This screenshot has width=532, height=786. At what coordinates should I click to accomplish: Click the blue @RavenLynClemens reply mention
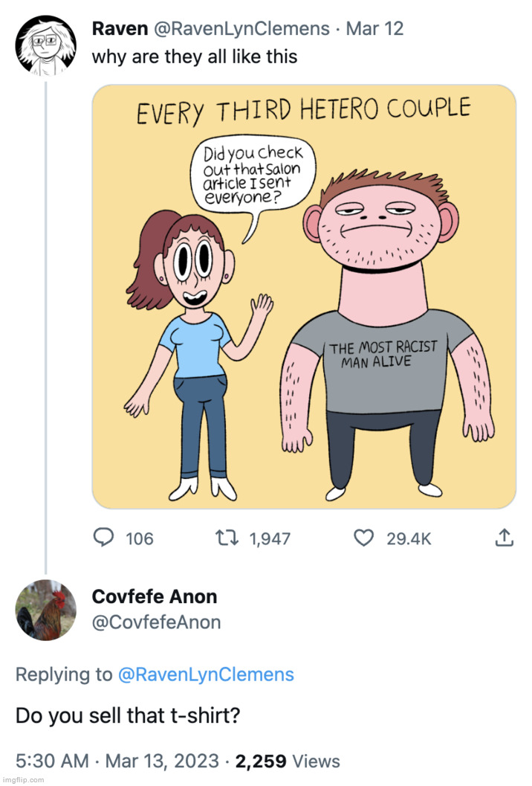tap(206, 674)
